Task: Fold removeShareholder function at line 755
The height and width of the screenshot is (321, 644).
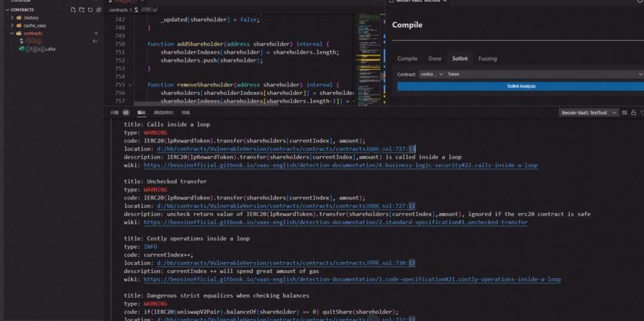Action: tap(131, 85)
